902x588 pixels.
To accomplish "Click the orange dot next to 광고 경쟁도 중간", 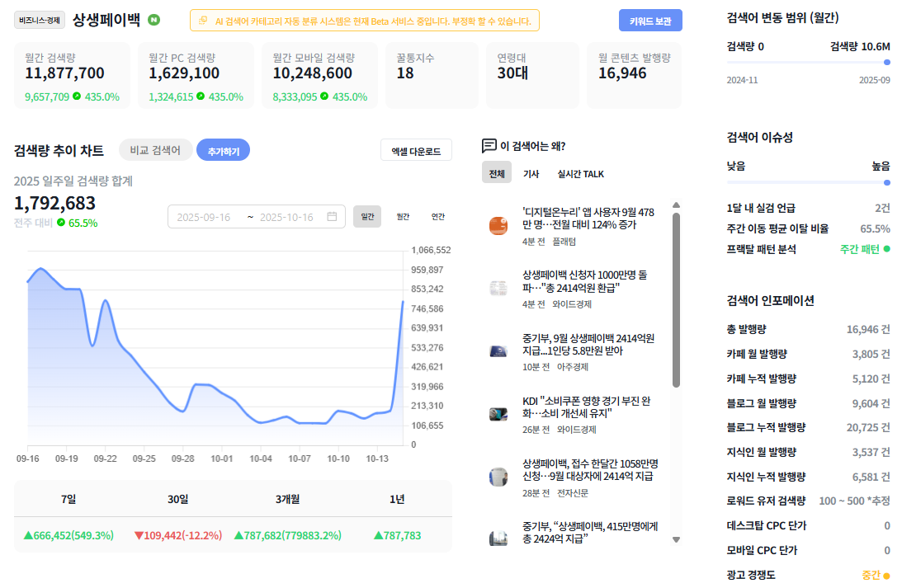I will point(886,576).
